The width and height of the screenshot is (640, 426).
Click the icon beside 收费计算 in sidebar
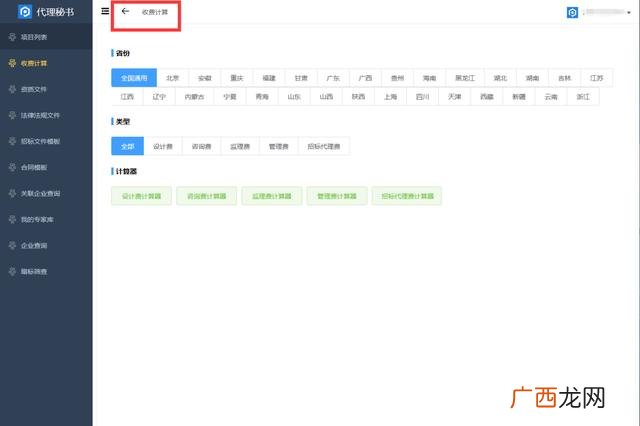pos(12,63)
